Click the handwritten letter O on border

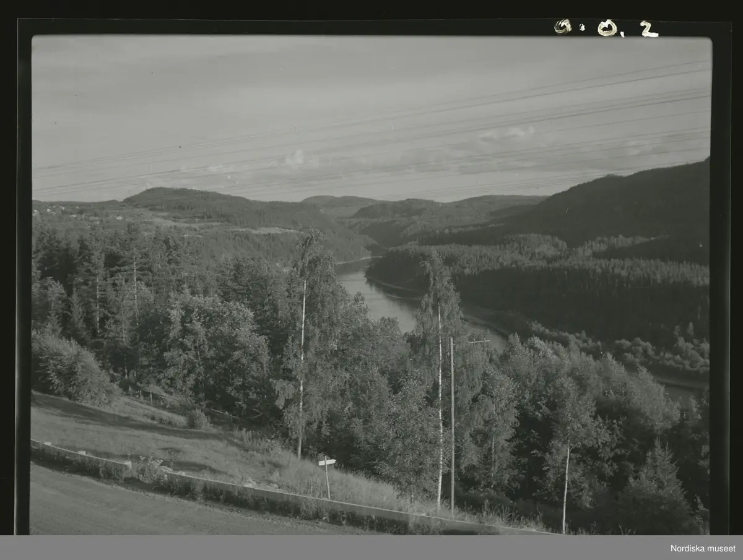pos(607,28)
